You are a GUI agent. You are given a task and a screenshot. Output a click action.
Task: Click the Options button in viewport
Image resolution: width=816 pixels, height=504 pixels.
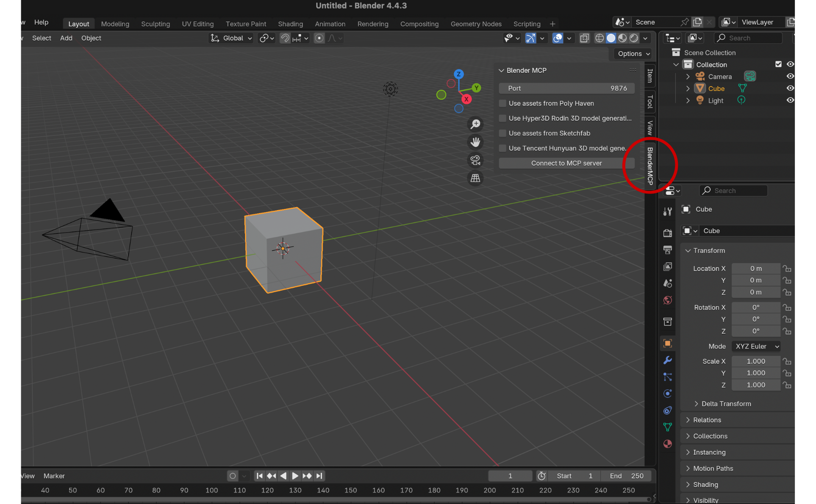[633, 54]
